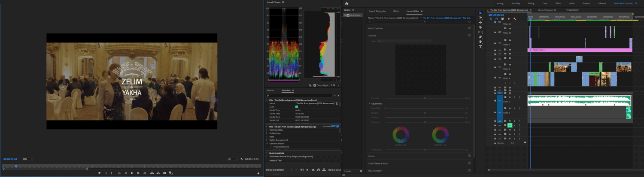Pick the Hand tool
The width and height of the screenshot is (644, 177).
tap(480, 42)
